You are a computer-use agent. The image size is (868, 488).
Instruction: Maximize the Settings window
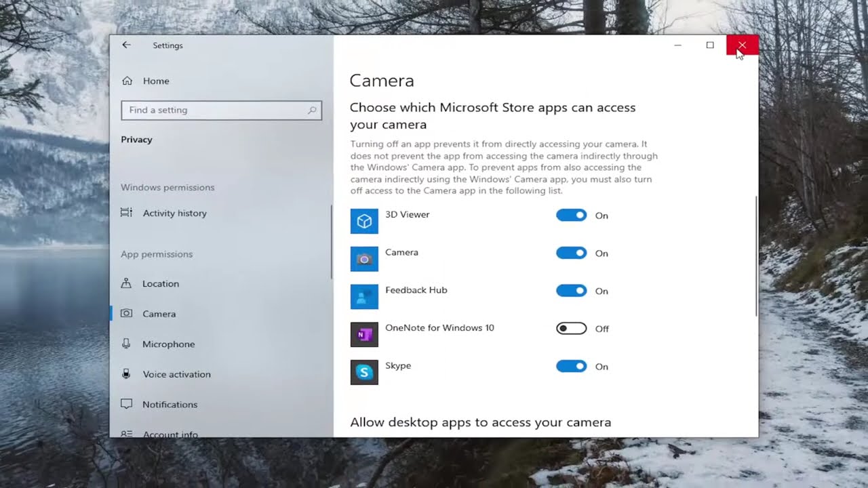(x=710, y=45)
